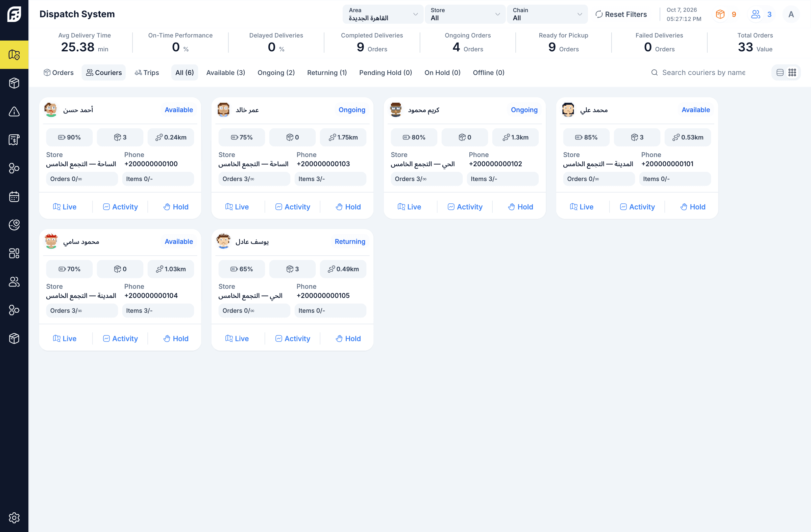
Task: Open the location tracking globe icon in sidebar
Action: click(x=14, y=225)
